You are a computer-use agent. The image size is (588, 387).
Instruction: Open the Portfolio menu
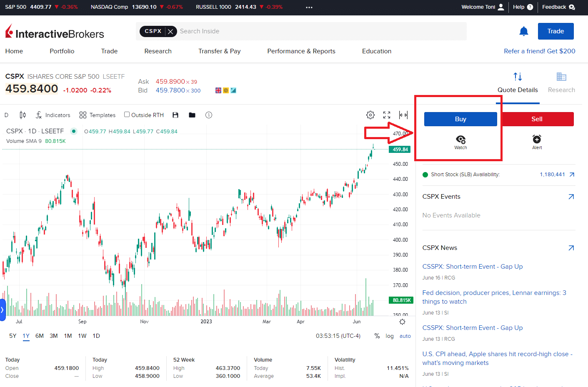62,51
